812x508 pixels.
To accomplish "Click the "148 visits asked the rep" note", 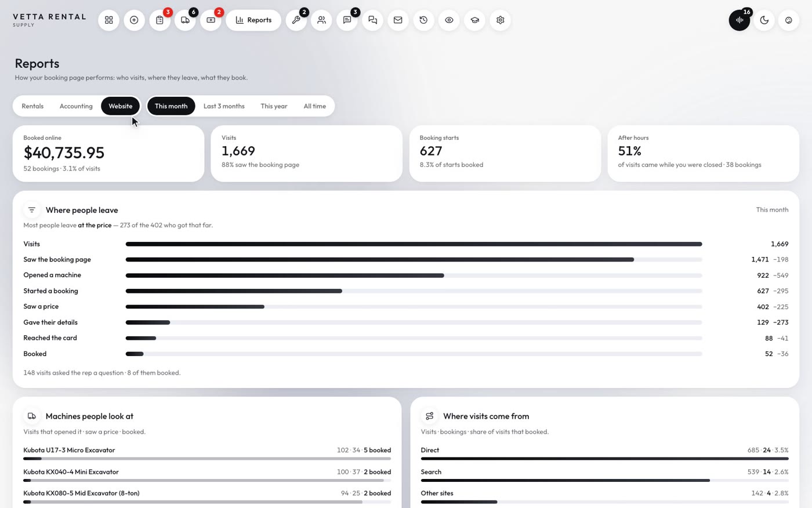I will click(x=102, y=373).
